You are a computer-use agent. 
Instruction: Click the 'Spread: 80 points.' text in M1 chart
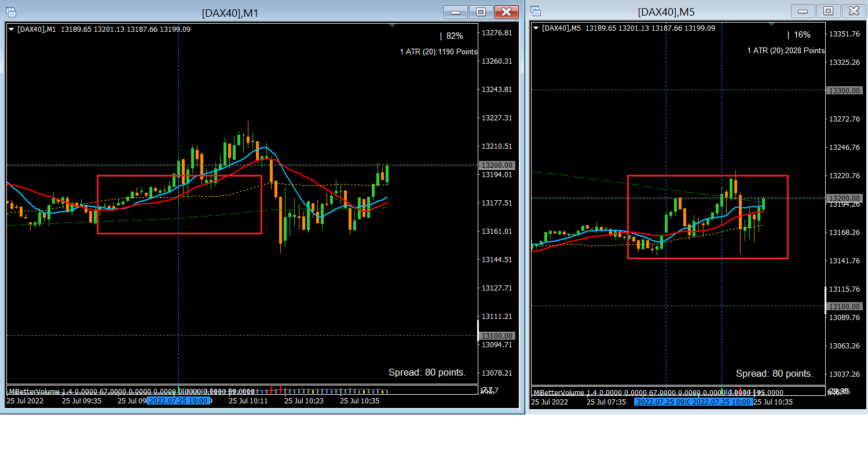coord(427,373)
